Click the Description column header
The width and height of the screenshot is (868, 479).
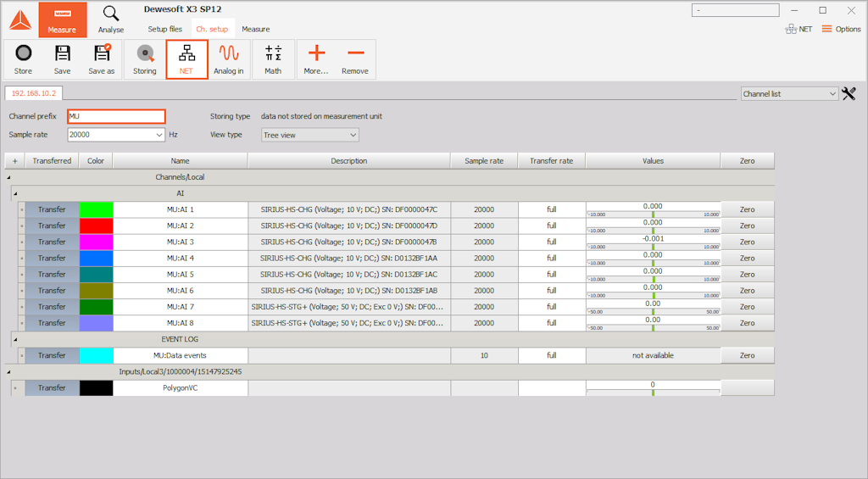pos(348,160)
